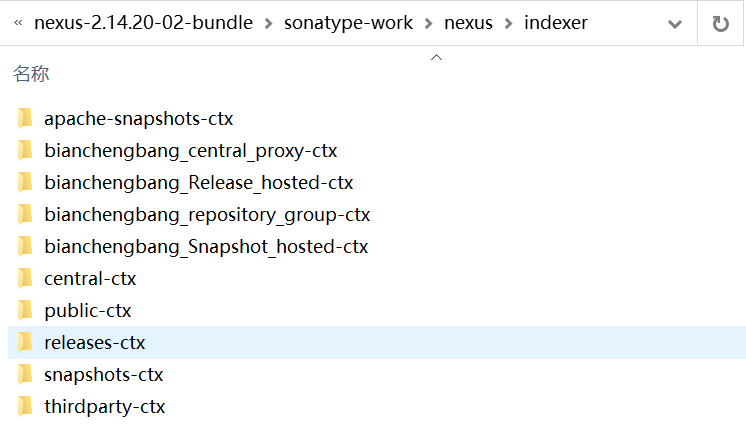Click the refresh button in address bar

point(720,23)
